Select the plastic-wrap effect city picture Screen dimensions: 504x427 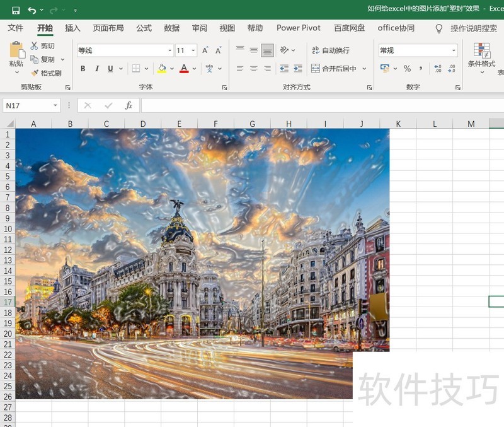coord(202,252)
